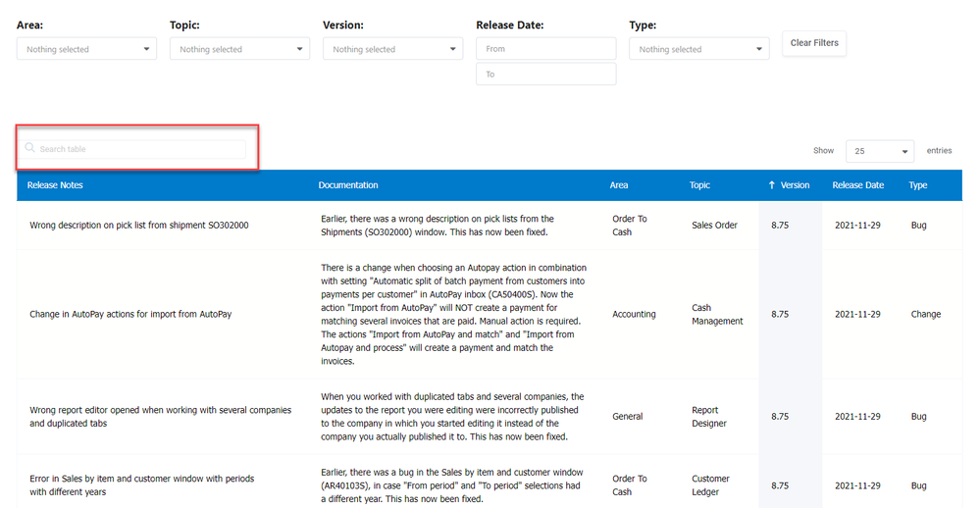This screenshot has width=980, height=508.
Task: Select 'Wrong report editor opened' release note
Action: click(161, 417)
